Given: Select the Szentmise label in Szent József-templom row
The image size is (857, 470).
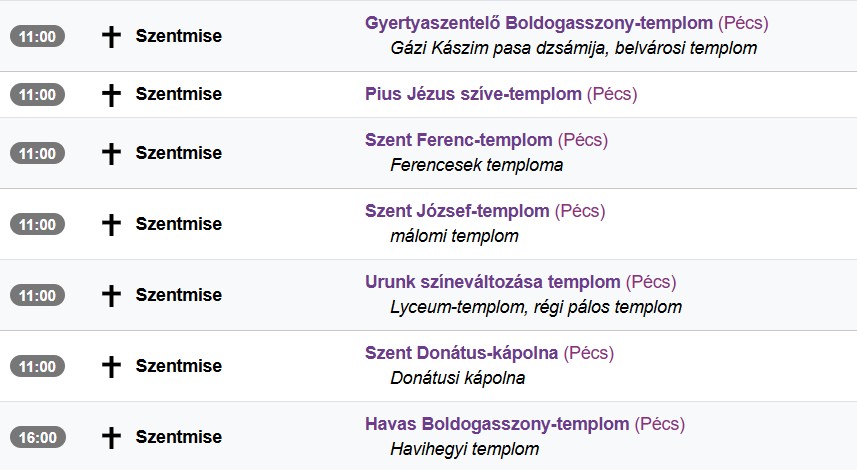Looking at the screenshot, I should coord(179,224).
